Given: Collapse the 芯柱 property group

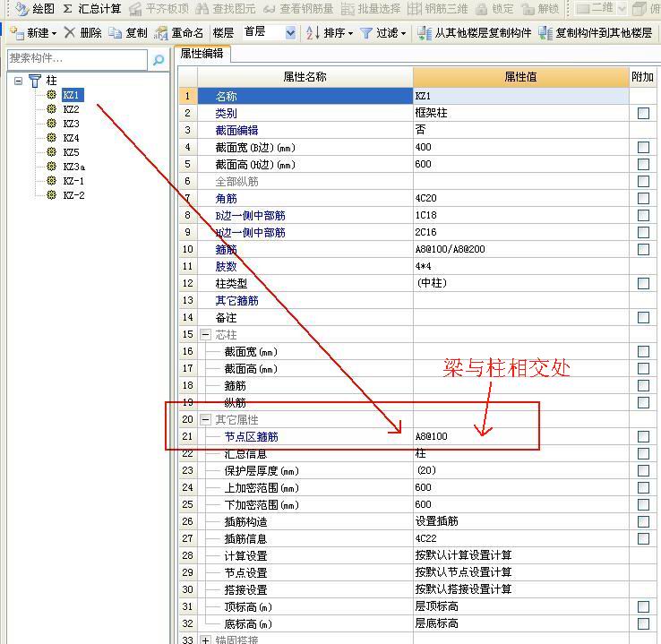Looking at the screenshot, I should pos(205,335).
